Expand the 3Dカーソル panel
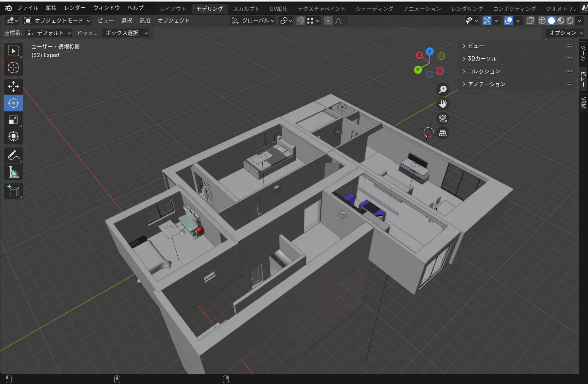The image size is (588, 384). (x=482, y=59)
